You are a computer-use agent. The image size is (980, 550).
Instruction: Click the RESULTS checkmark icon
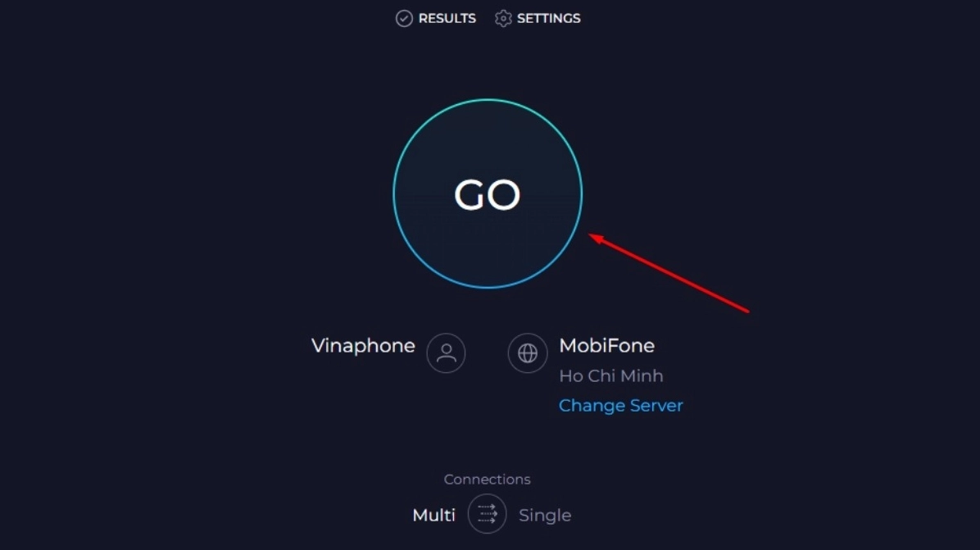(404, 19)
